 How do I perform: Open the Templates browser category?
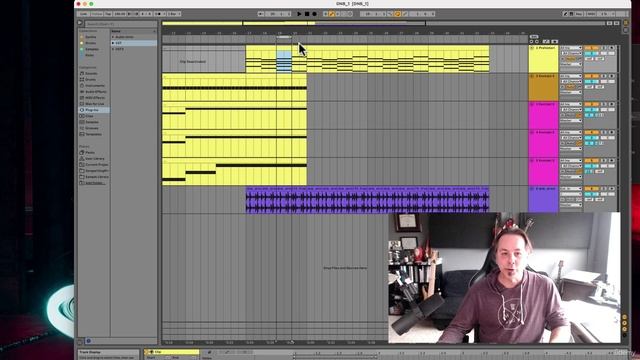(93, 134)
